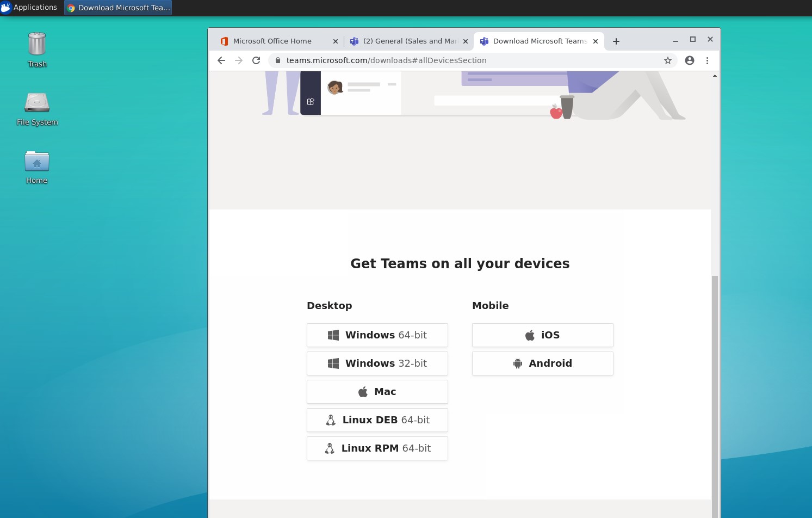This screenshot has height=518, width=812.
Task: Click the browser back arrow
Action: (x=221, y=60)
